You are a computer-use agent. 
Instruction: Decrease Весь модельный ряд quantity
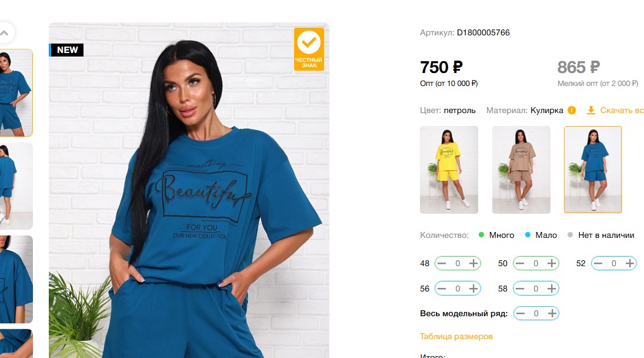click(520, 314)
